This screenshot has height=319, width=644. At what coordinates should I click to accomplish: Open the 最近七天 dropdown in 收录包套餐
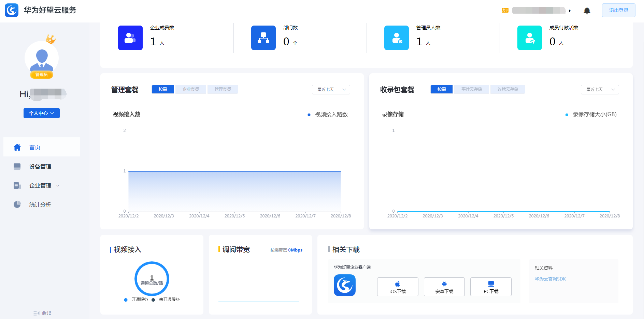[600, 90]
